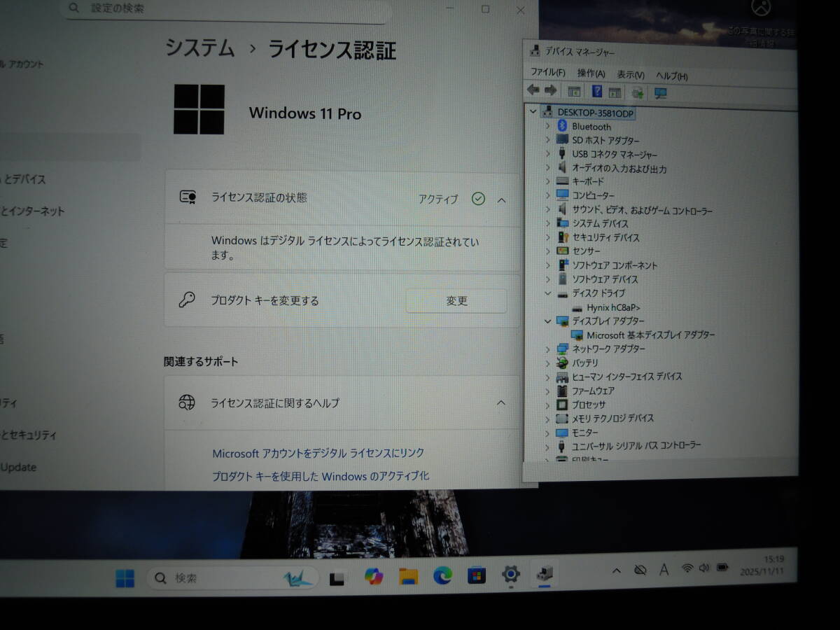Screen dimensions: 840x630
Task: Expand the Bluetooth node in device tree
Action: [x=547, y=126]
